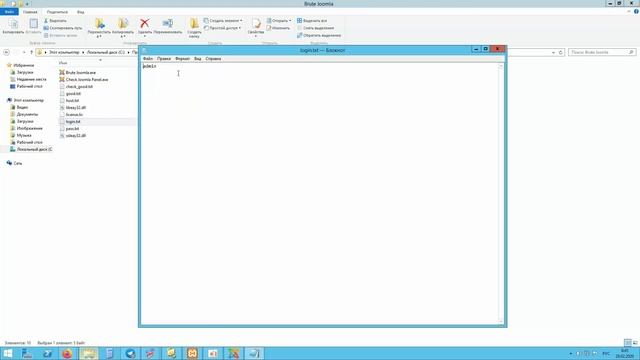Click the Переименовать ribbon icon
The image size is (640, 360).
click(168, 26)
